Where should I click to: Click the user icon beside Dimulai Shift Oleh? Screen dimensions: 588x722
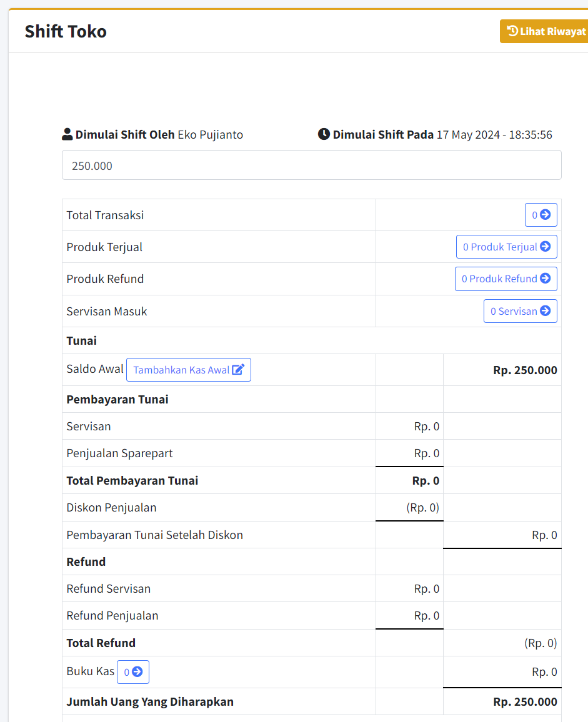click(67, 134)
